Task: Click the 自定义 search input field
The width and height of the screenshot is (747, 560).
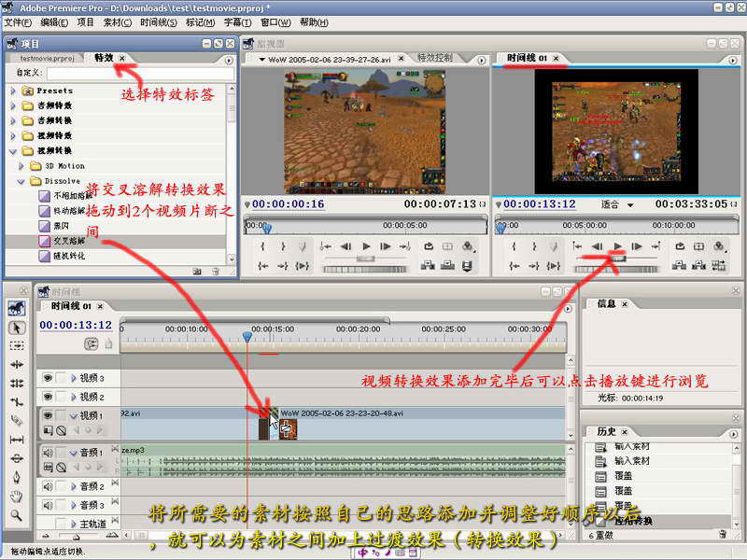Action: [141, 73]
